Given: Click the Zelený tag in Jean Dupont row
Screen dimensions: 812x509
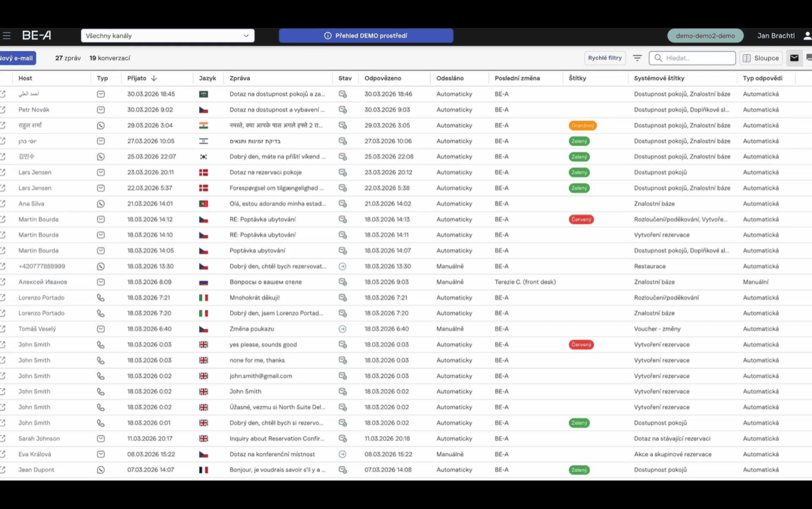Looking at the screenshot, I should tap(579, 470).
